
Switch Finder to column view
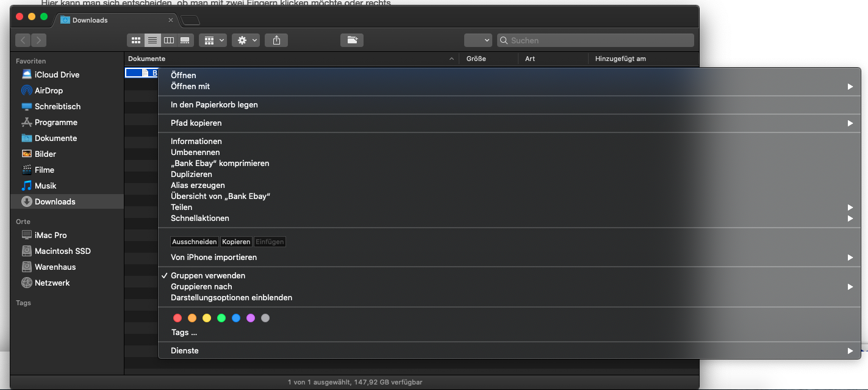(x=169, y=40)
